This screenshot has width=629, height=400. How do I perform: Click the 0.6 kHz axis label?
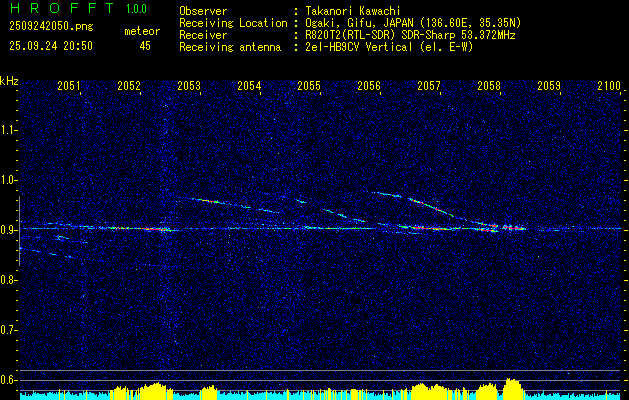(x=8, y=380)
